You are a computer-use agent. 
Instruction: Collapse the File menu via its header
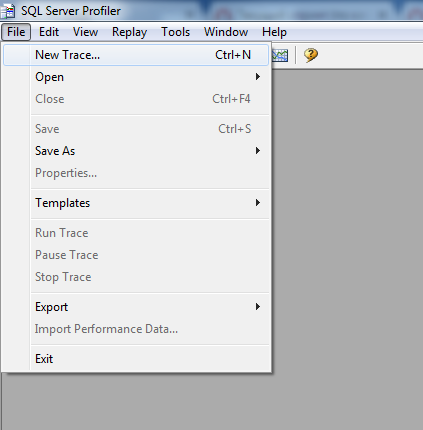[x=16, y=32]
